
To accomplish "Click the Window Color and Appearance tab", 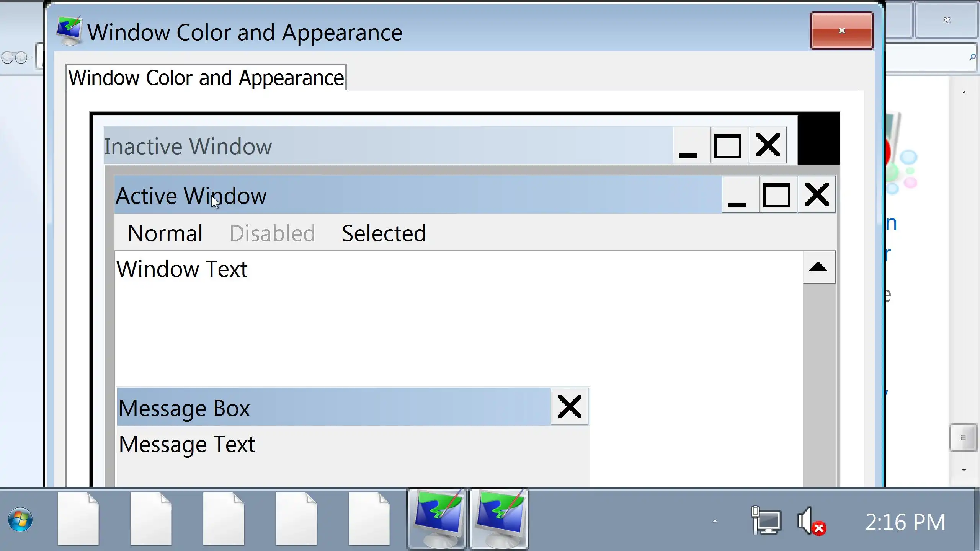I will 206,78.
